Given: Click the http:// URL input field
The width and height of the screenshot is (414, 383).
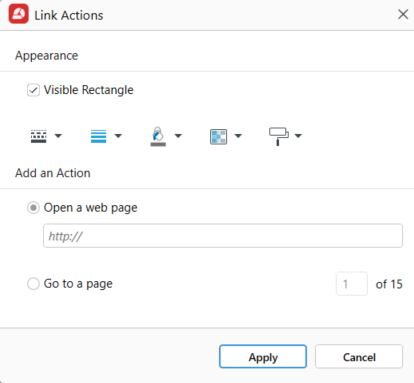Looking at the screenshot, I should tap(223, 236).
